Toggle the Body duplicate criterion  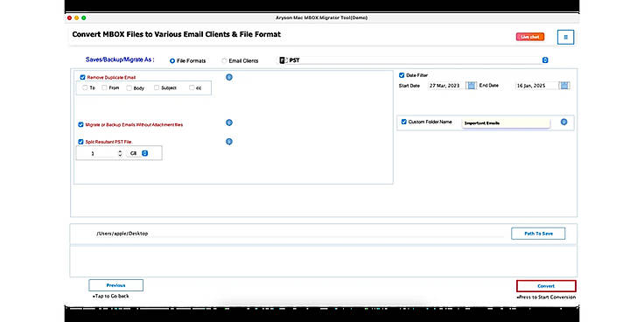pos(129,87)
